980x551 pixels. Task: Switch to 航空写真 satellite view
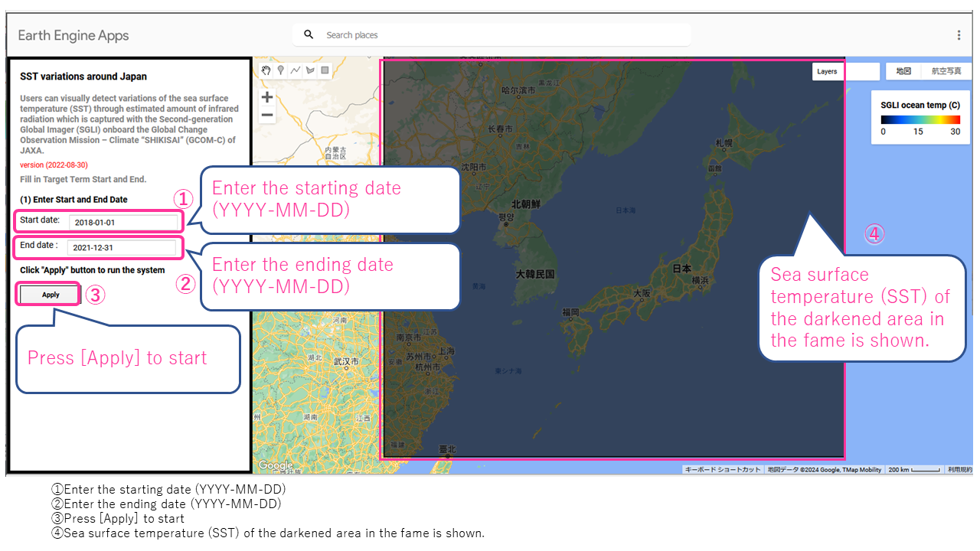point(946,71)
